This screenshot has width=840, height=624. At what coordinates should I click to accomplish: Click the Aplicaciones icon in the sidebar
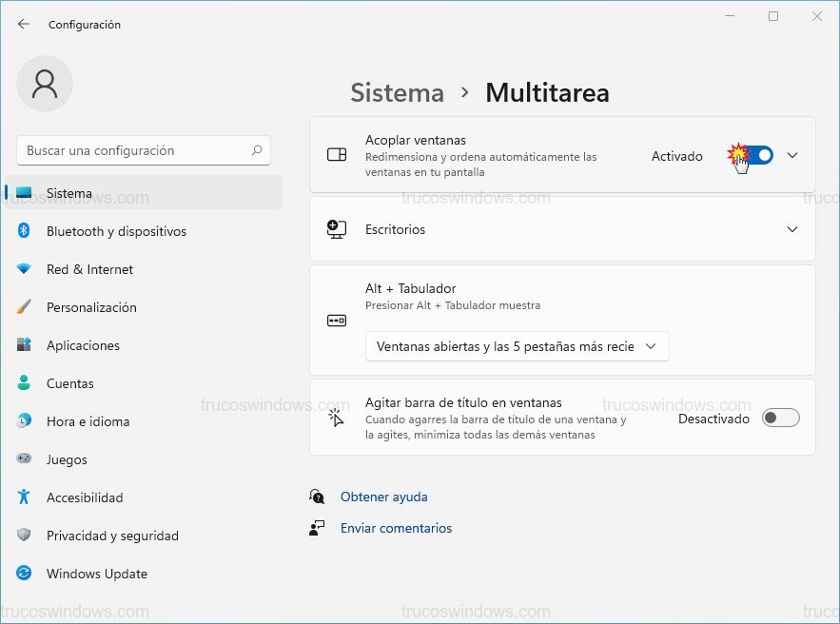[27, 345]
